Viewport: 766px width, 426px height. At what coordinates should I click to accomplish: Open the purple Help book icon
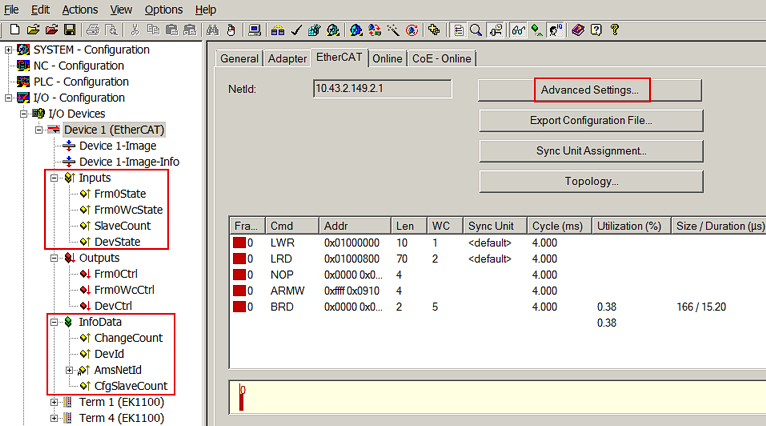point(578,30)
